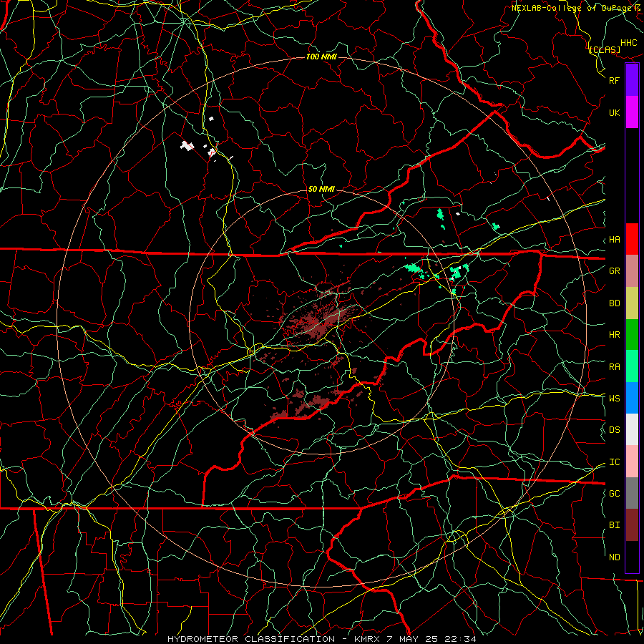Image resolution: width=644 pixels, height=644 pixels.
Task: Click the IC light pink legend swatch
Action: coord(632,462)
